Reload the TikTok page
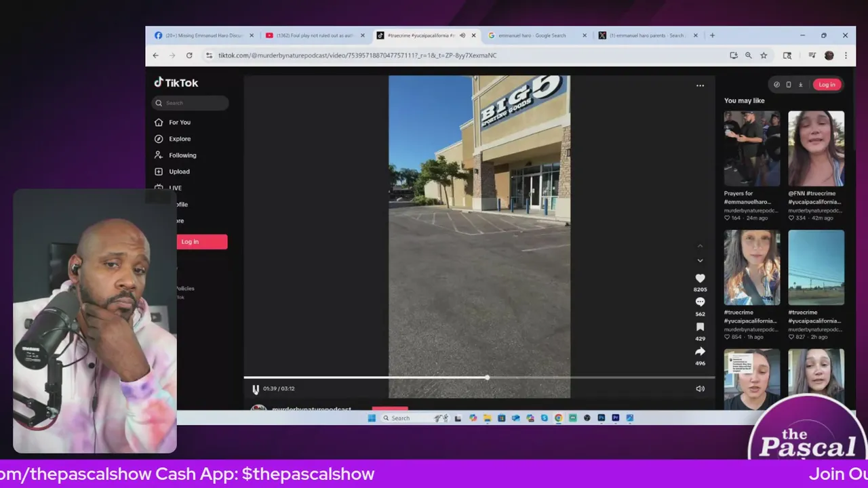 (x=189, y=56)
